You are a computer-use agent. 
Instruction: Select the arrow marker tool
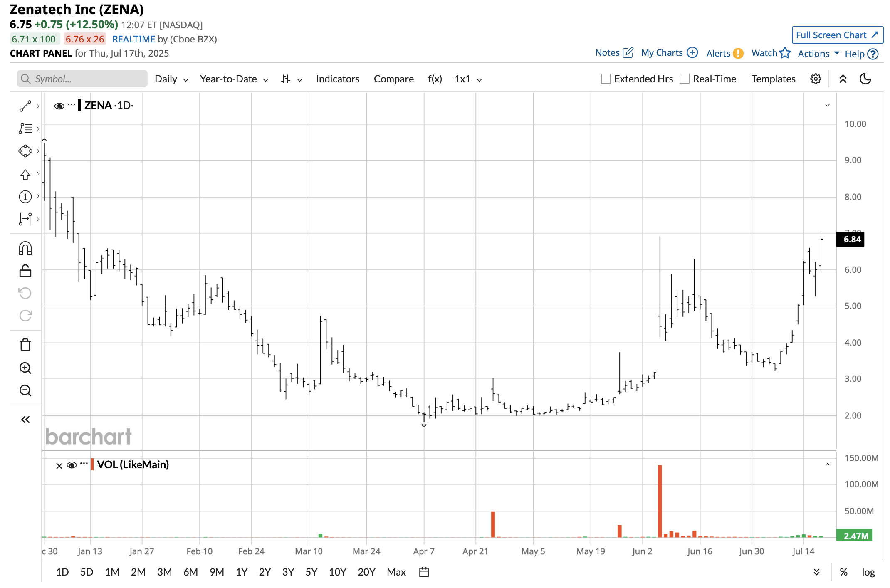pyautogui.click(x=25, y=174)
